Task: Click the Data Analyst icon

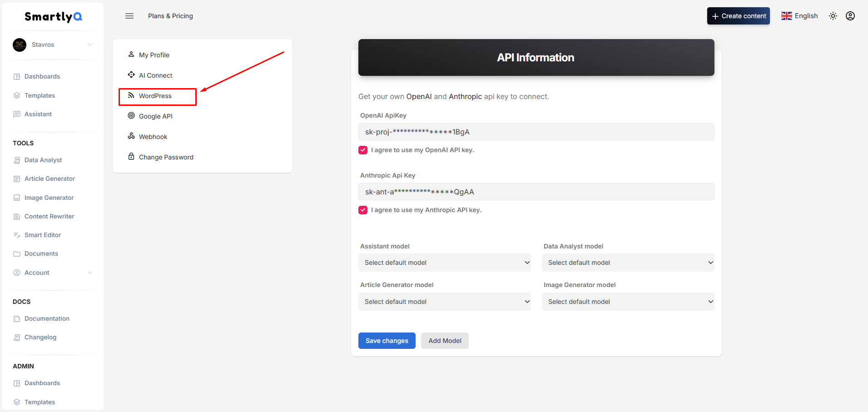Action: coord(17,160)
